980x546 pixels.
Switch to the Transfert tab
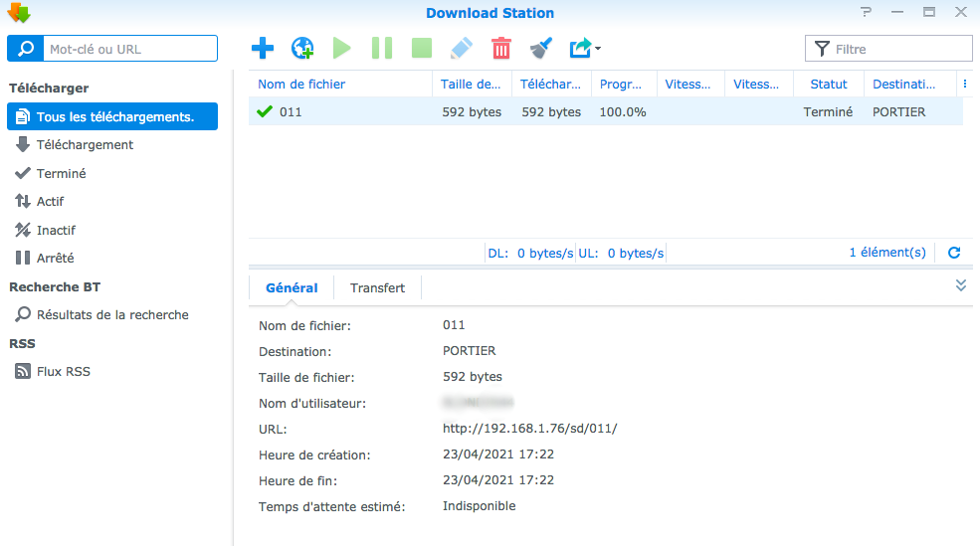click(377, 287)
